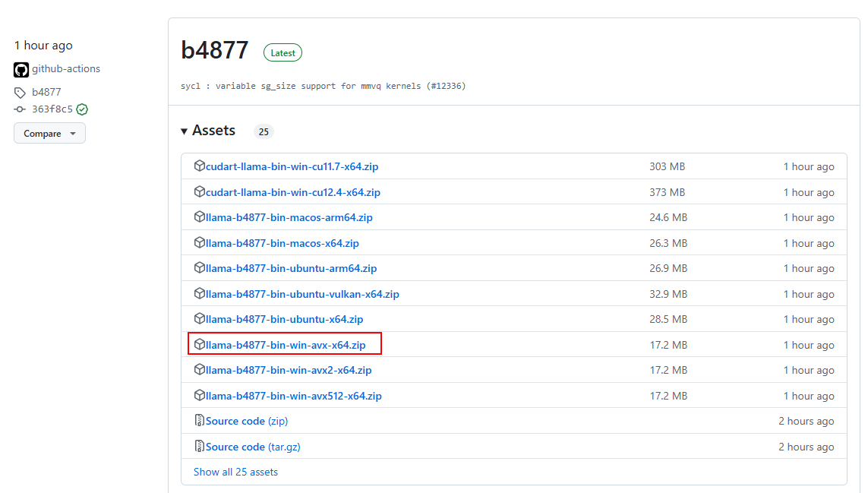Open the github-actions user link
This screenshot has width=868, height=493.
(x=66, y=68)
